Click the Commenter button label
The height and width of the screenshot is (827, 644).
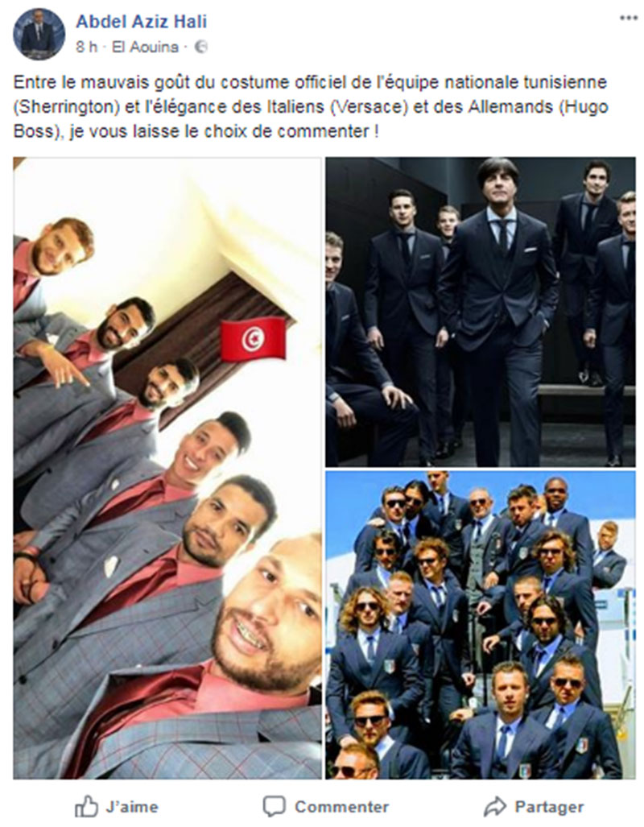(341, 807)
